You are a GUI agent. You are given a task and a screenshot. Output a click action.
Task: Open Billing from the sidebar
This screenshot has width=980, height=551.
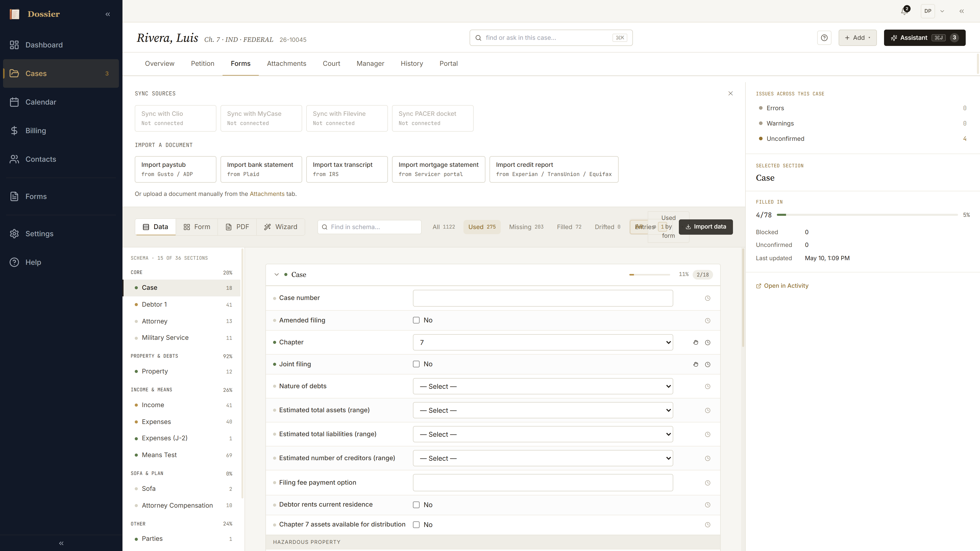(61, 130)
